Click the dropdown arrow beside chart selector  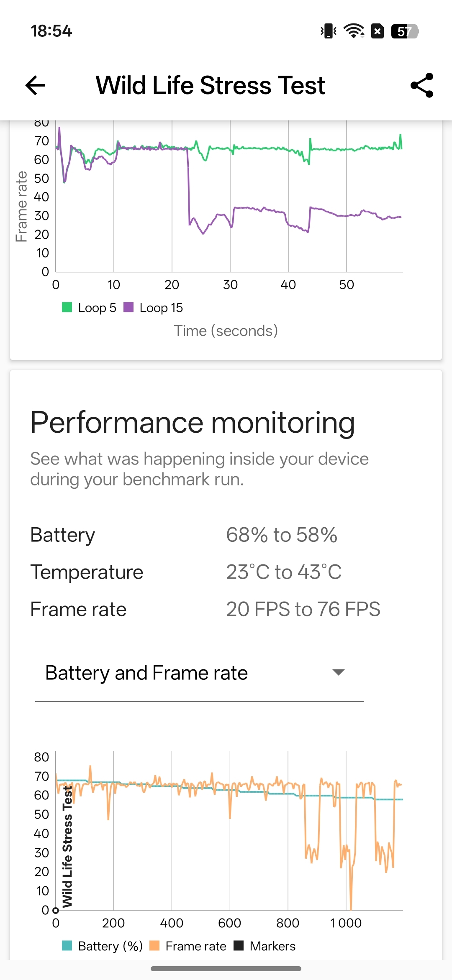(x=338, y=673)
